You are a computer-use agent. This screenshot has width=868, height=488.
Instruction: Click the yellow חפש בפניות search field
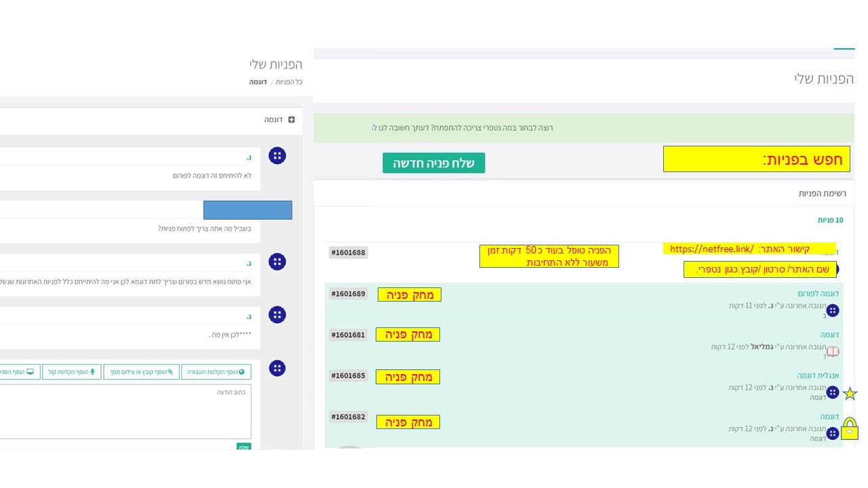(757, 159)
